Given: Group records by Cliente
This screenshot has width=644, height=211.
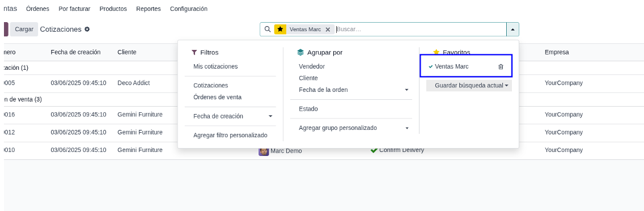Looking at the screenshot, I should [308, 78].
